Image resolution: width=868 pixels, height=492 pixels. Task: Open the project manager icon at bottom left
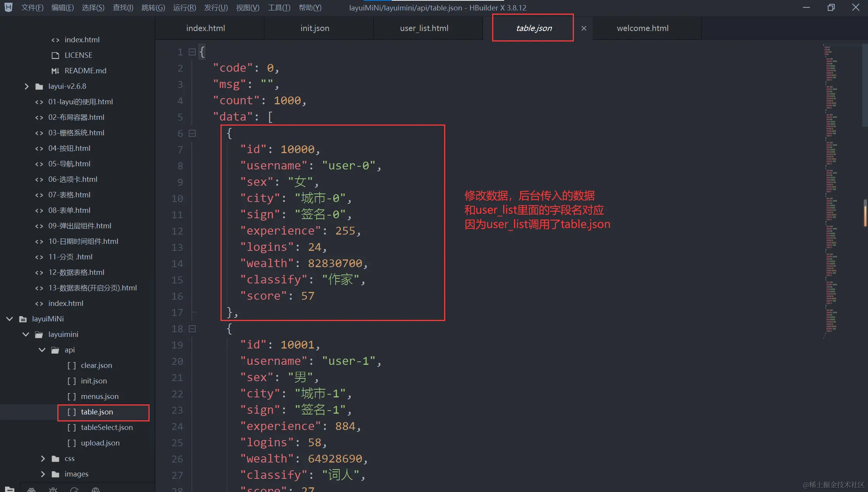click(10, 489)
